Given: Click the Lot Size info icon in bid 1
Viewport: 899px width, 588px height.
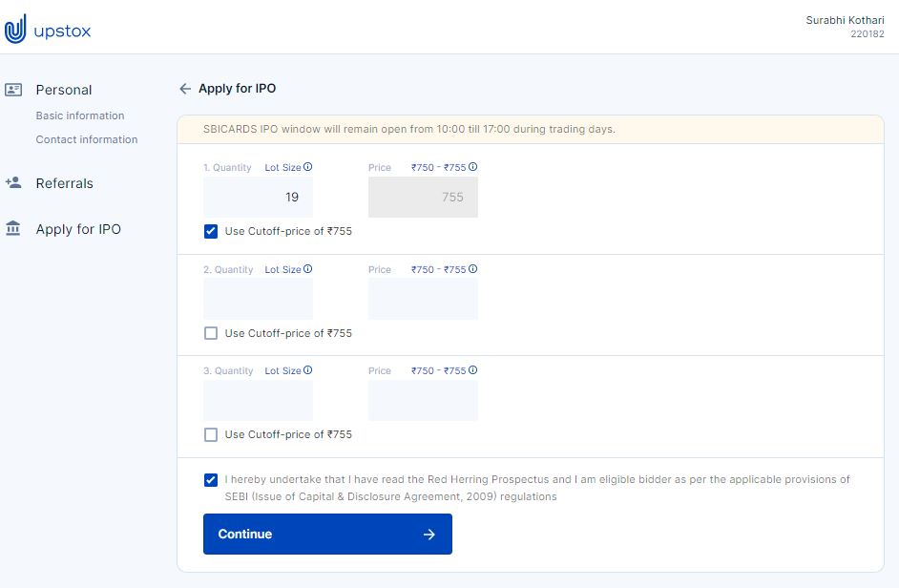Looking at the screenshot, I should pyautogui.click(x=308, y=167).
